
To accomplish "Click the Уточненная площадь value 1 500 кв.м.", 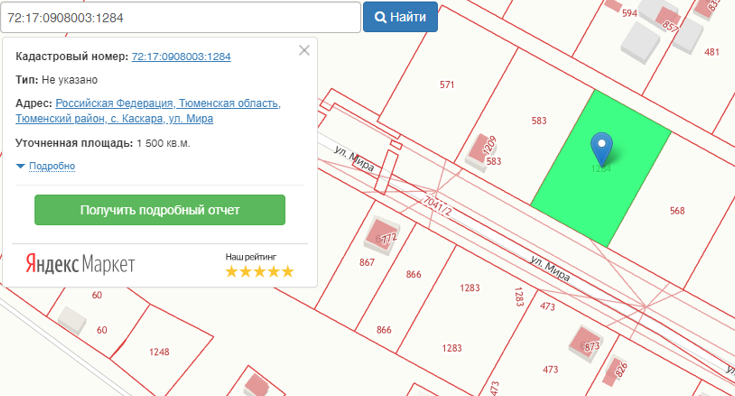I will (x=163, y=143).
